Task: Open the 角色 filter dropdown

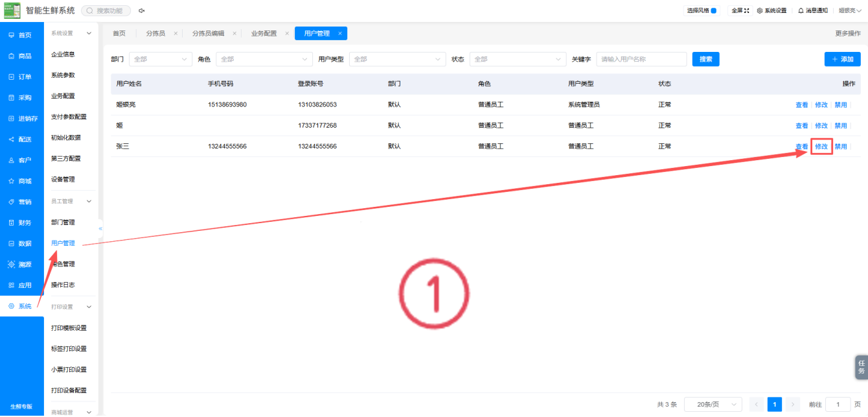Action: 264,59
